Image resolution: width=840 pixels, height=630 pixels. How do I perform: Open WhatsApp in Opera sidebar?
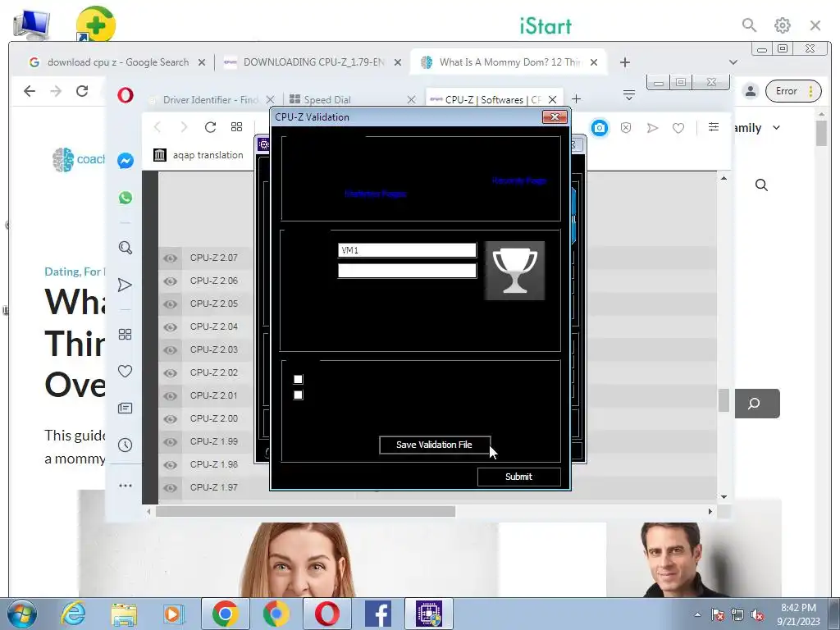[126, 198]
